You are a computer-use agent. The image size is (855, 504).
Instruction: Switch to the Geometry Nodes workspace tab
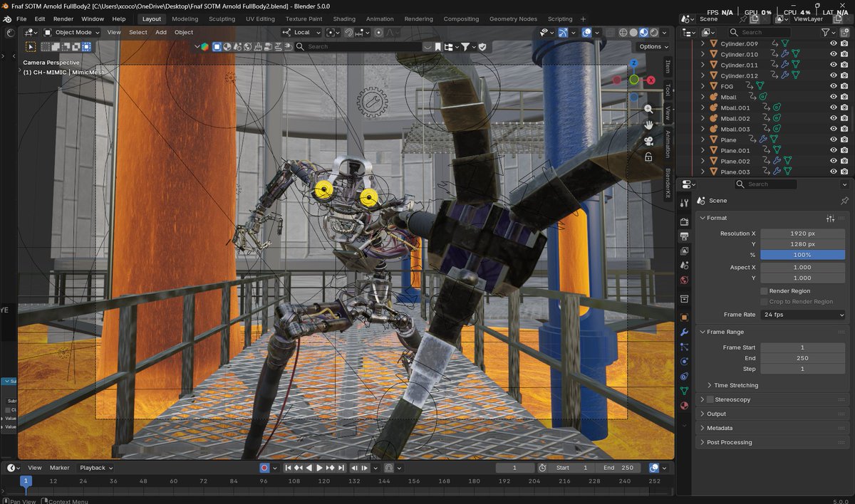513,19
